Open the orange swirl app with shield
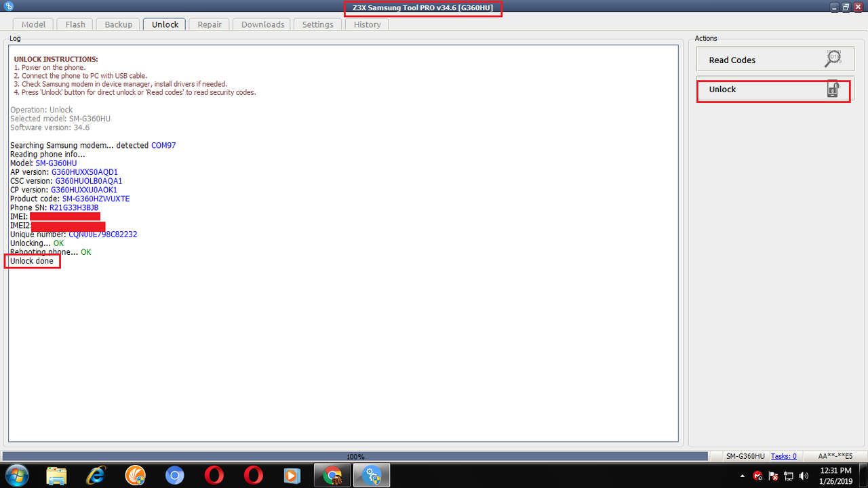 [135, 475]
